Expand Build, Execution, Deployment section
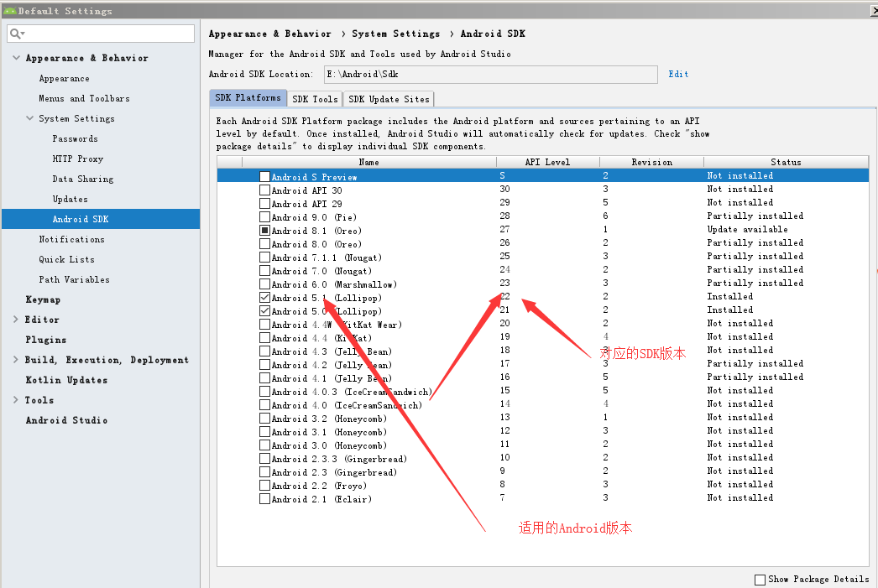The image size is (878, 588). click(16, 360)
